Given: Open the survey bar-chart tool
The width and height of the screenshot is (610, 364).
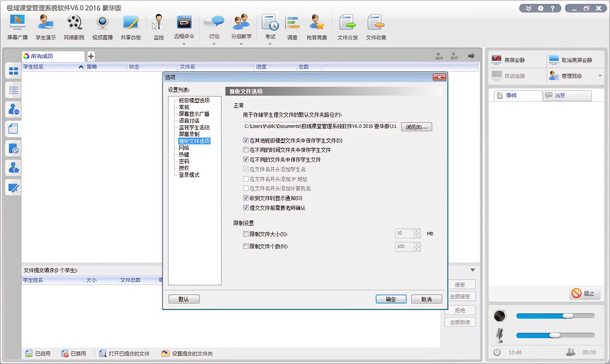Looking at the screenshot, I should 292,28.
